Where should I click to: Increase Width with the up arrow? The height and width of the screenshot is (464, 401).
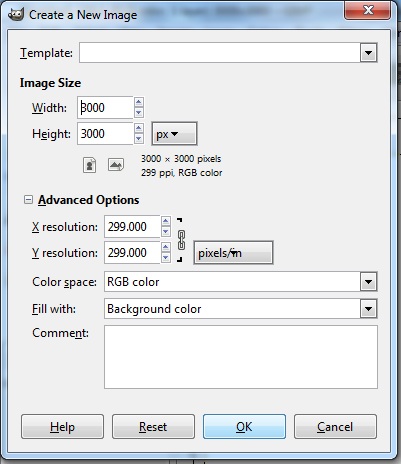click(139, 102)
